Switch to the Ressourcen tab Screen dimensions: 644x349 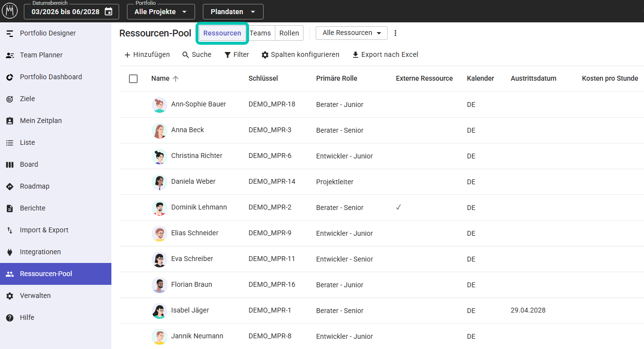pos(222,33)
